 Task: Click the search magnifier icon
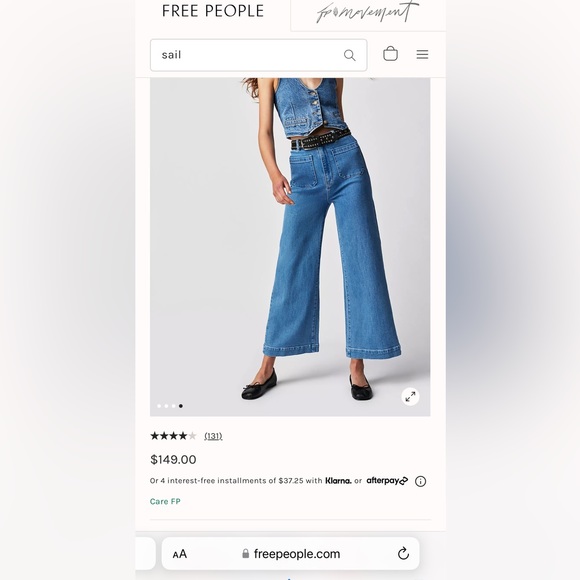pyautogui.click(x=350, y=55)
